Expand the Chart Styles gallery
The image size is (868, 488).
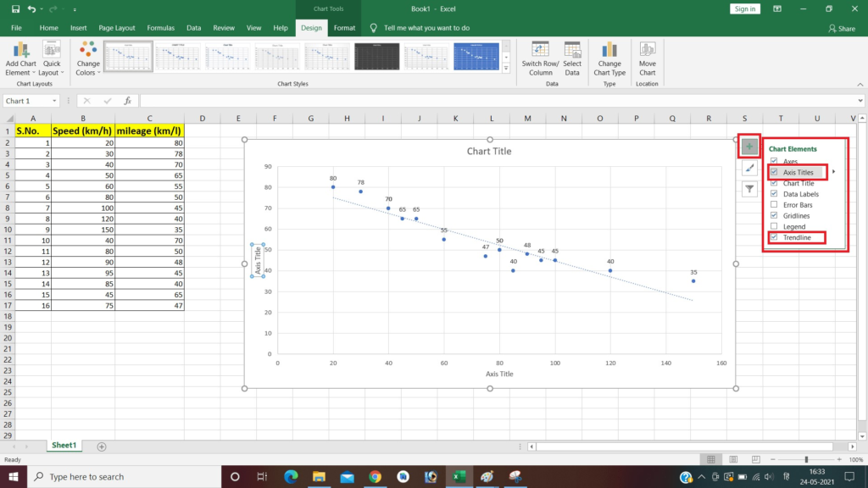coord(506,69)
